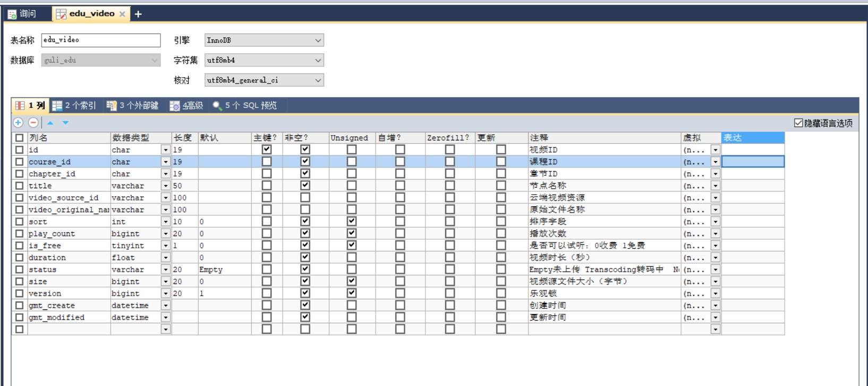Click the gmt_modified column name cell
The image size is (868, 386).
point(69,317)
